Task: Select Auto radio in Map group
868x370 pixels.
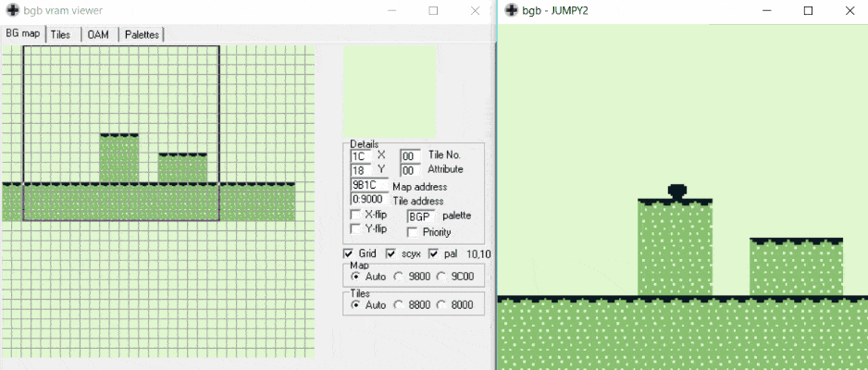Action: [355, 276]
